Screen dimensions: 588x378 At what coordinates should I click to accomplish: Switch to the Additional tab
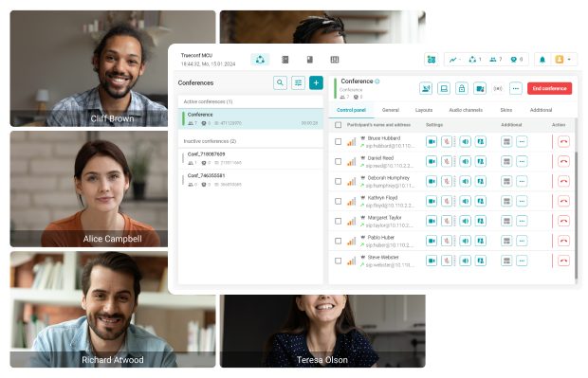541,110
